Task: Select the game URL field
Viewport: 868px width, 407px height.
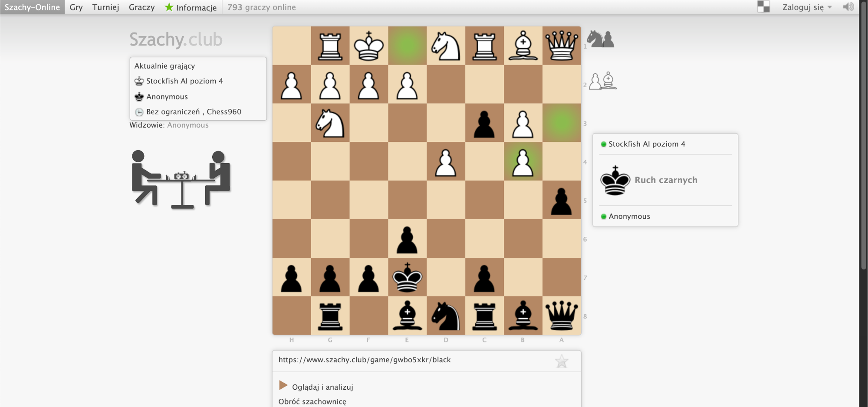Action: pyautogui.click(x=365, y=360)
